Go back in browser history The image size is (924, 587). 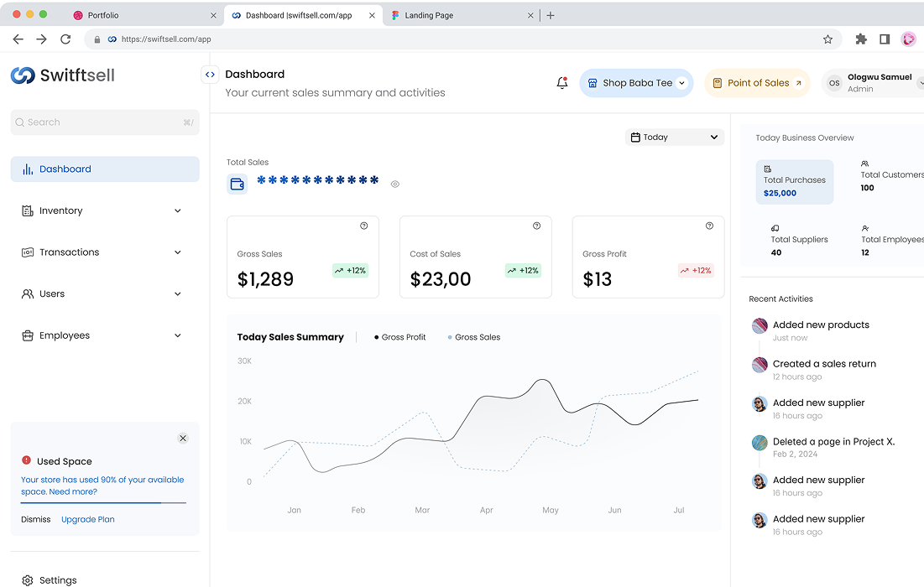(18, 39)
